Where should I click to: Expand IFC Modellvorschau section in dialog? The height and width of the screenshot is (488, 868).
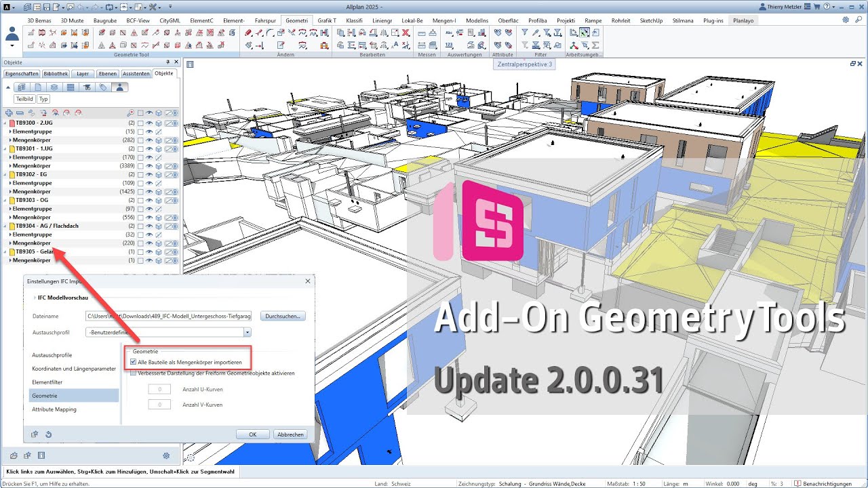(35, 298)
